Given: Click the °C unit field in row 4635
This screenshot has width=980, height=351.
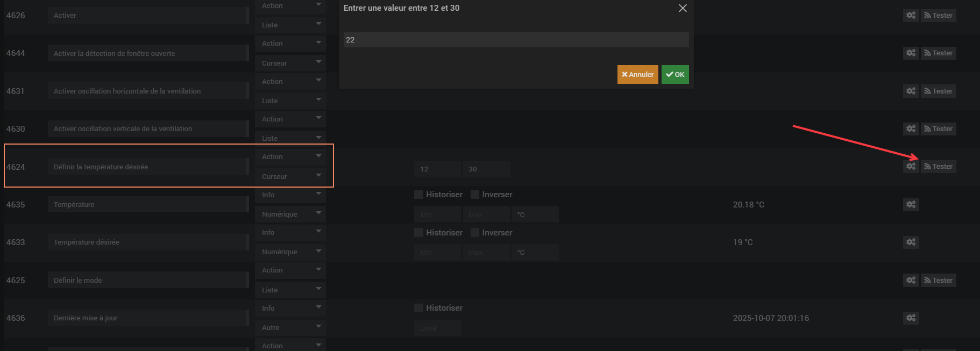Looking at the screenshot, I should pyautogui.click(x=535, y=214).
